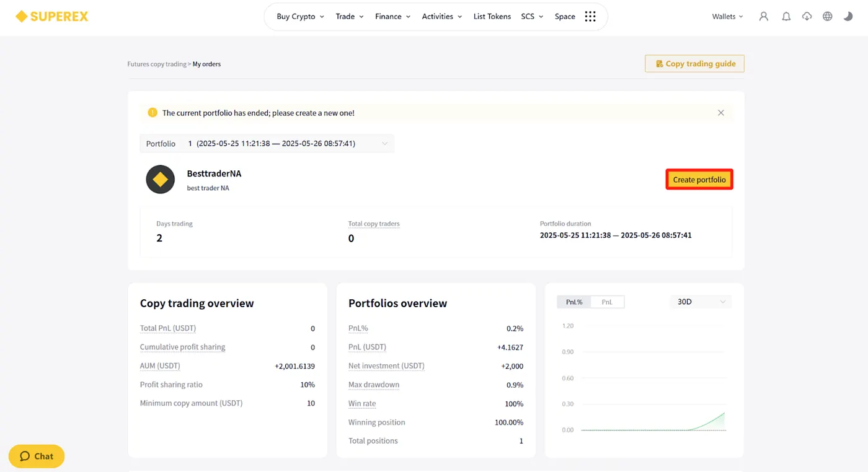This screenshot has width=868, height=472.
Task: Click the Create portfolio button
Action: point(699,180)
